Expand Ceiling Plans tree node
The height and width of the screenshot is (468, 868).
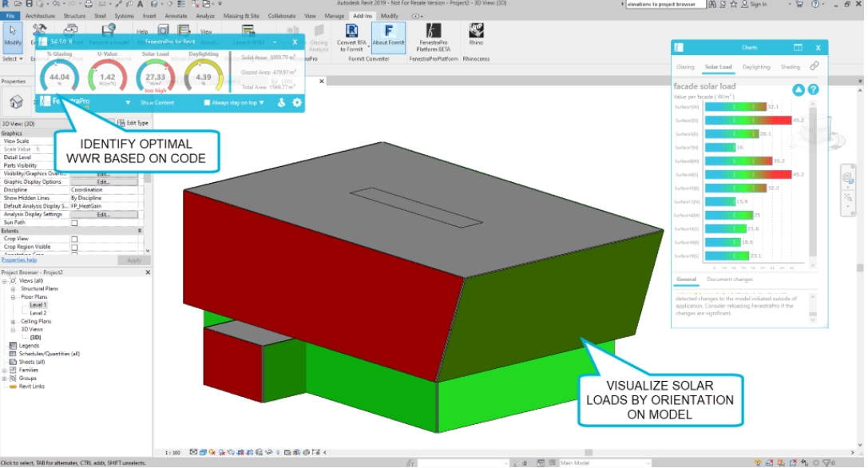[x=13, y=321]
